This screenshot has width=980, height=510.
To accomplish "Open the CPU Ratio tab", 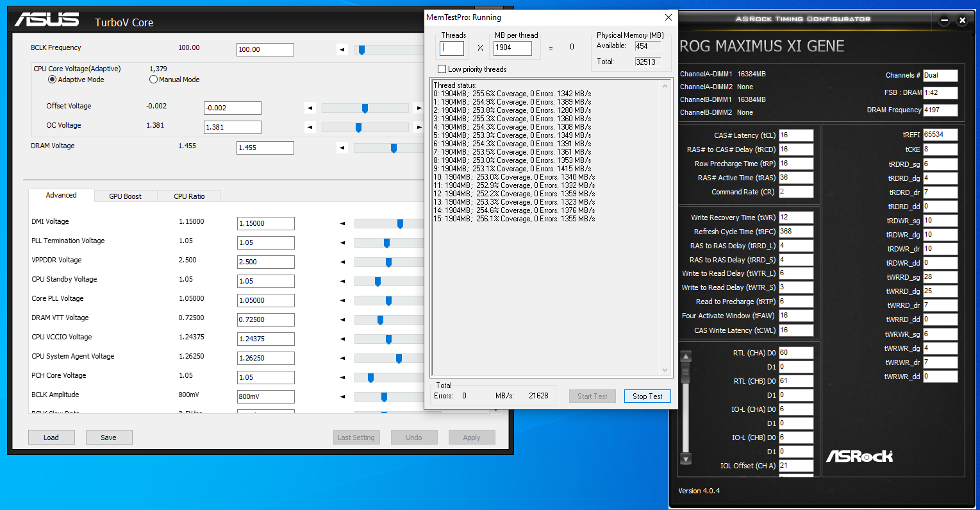I will 189,196.
